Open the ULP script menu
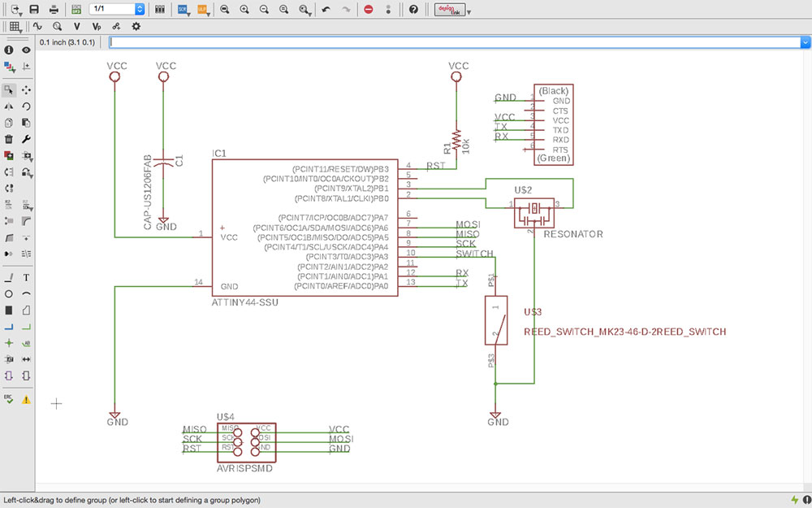The image size is (812, 508). coord(201,10)
